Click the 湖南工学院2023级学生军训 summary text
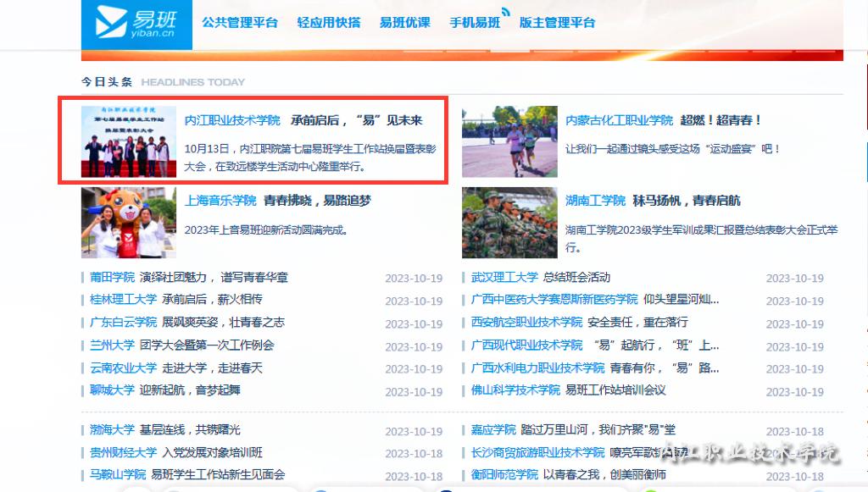 click(701, 239)
